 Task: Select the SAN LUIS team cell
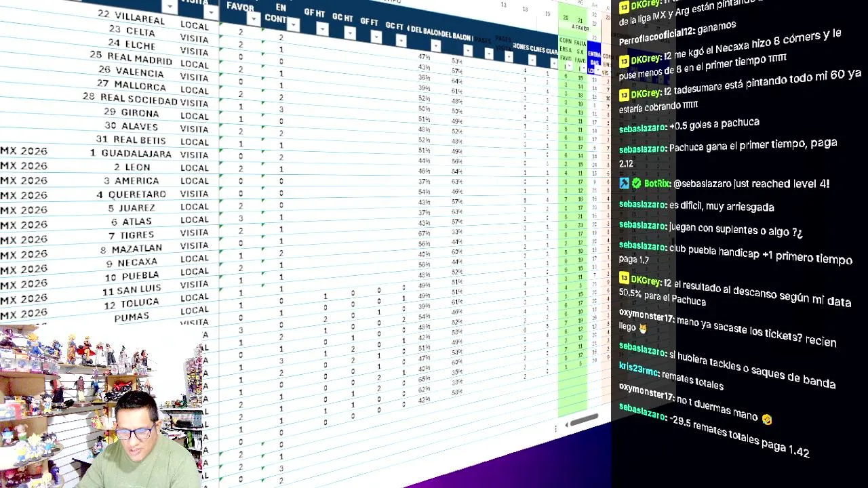coord(140,291)
